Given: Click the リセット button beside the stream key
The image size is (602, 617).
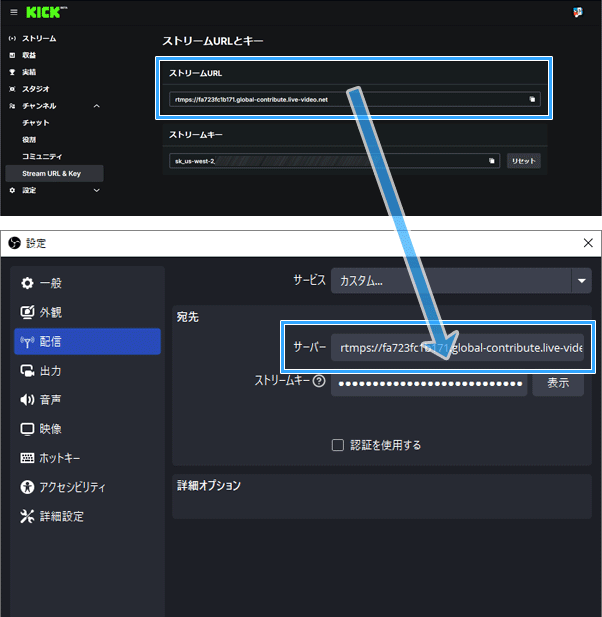Looking at the screenshot, I should pyautogui.click(x=524, y=161).
